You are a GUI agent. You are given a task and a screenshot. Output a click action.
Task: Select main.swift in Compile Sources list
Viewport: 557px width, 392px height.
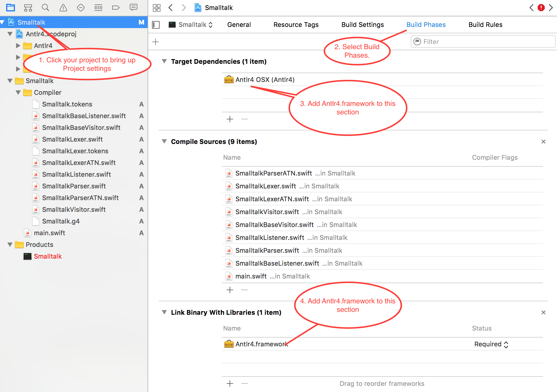coord(382,276)
